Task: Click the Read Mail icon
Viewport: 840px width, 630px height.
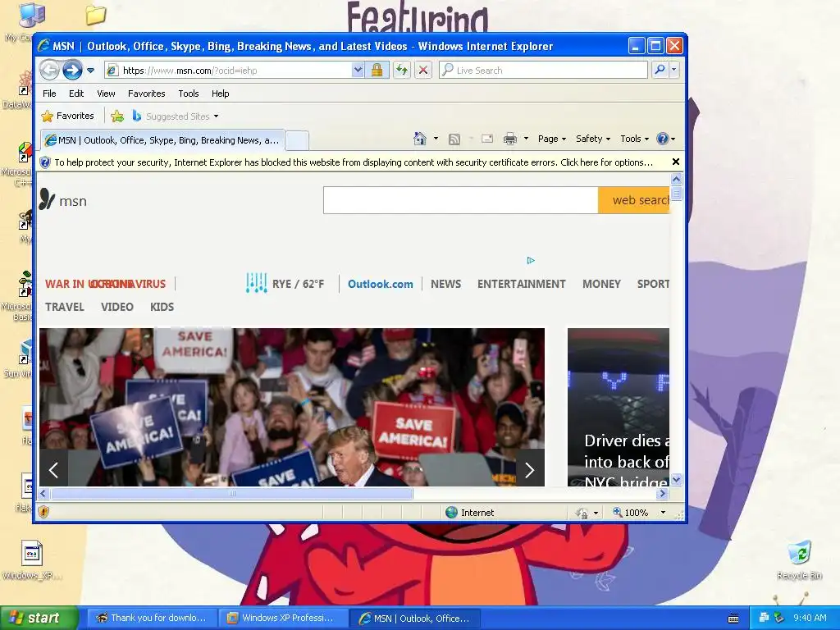Action: pyautogui.click(x=487, y=139)
